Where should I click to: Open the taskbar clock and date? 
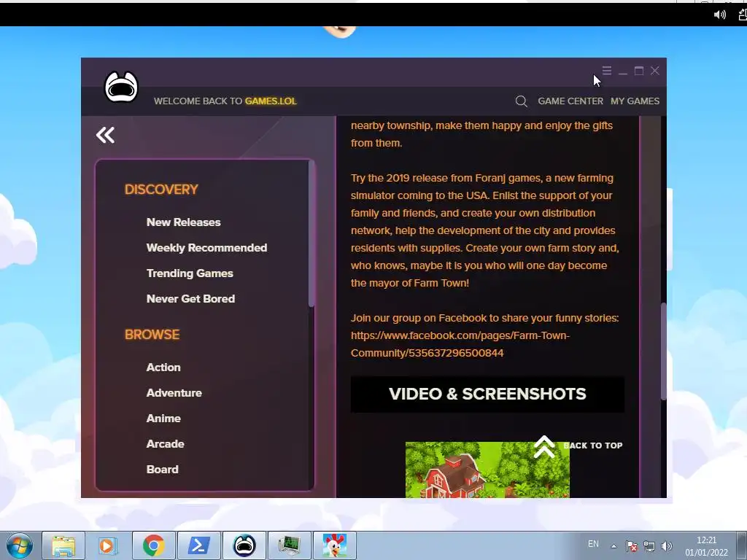(706, 546)
